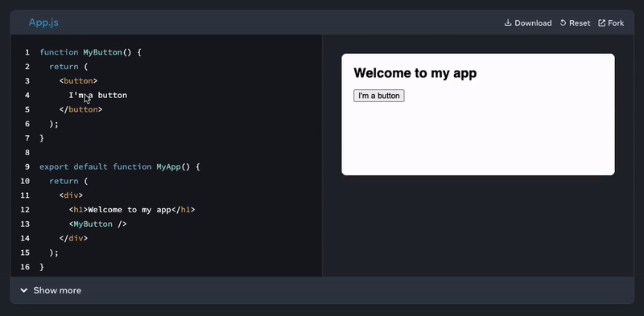Click the Reset label text
Image resolution: width=644 pixels, height=316 pixels.
[x=580, y=23]
